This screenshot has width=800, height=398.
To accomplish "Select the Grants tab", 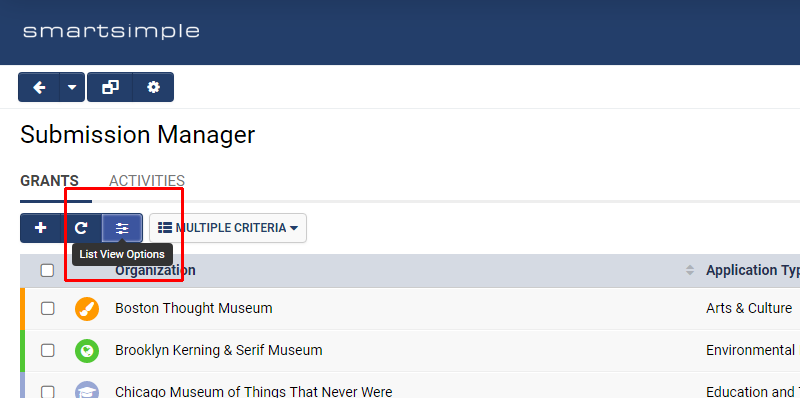I will click(x=49, y=181).
